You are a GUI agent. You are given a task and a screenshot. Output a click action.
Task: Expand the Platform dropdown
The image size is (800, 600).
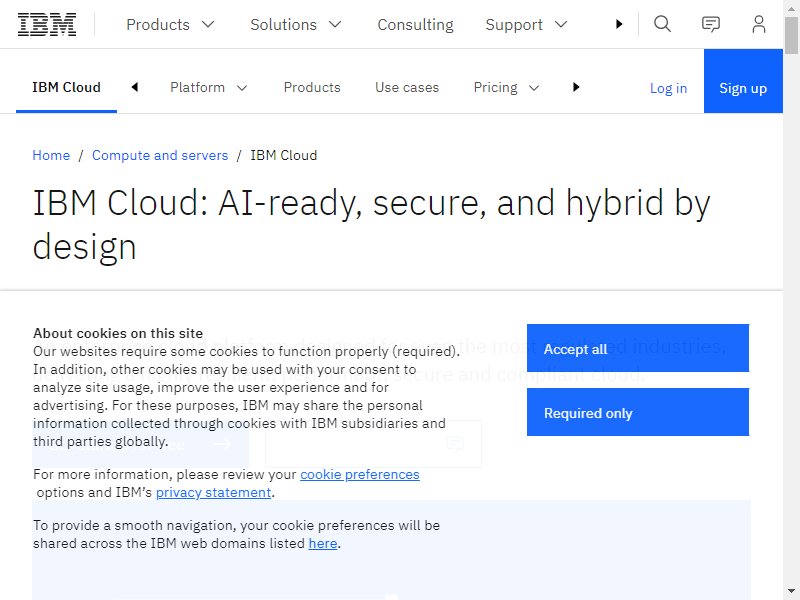(x=209, y=88)
